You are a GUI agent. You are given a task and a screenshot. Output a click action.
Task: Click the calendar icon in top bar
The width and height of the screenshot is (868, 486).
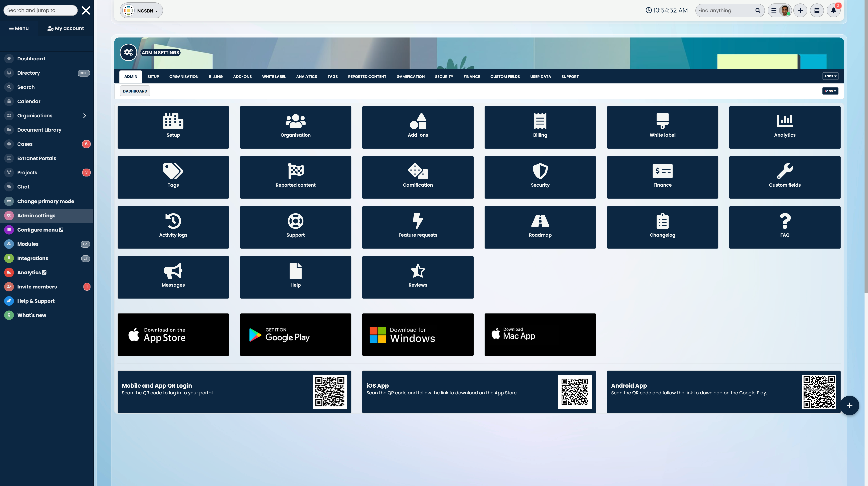(817, 10)
